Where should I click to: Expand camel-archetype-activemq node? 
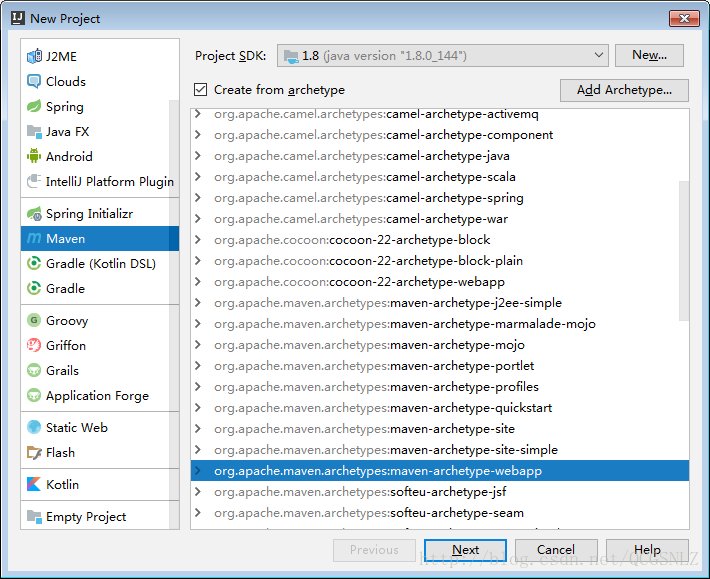pos(198,114)
